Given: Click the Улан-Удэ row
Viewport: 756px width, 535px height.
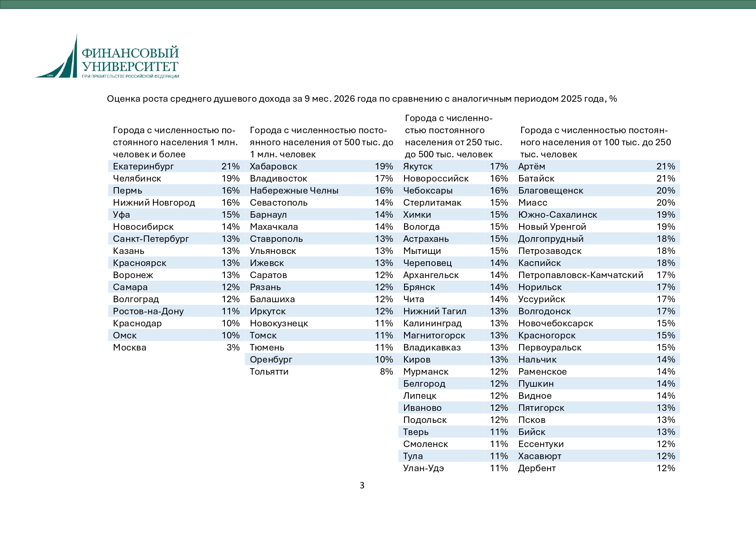Looking at the screenshot, I should tap(456, 468).
